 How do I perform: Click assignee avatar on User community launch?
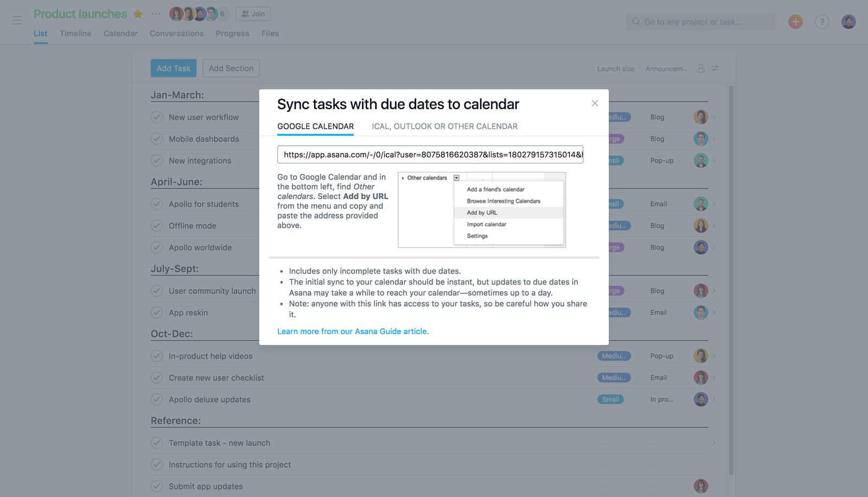[x=701, y=291]
